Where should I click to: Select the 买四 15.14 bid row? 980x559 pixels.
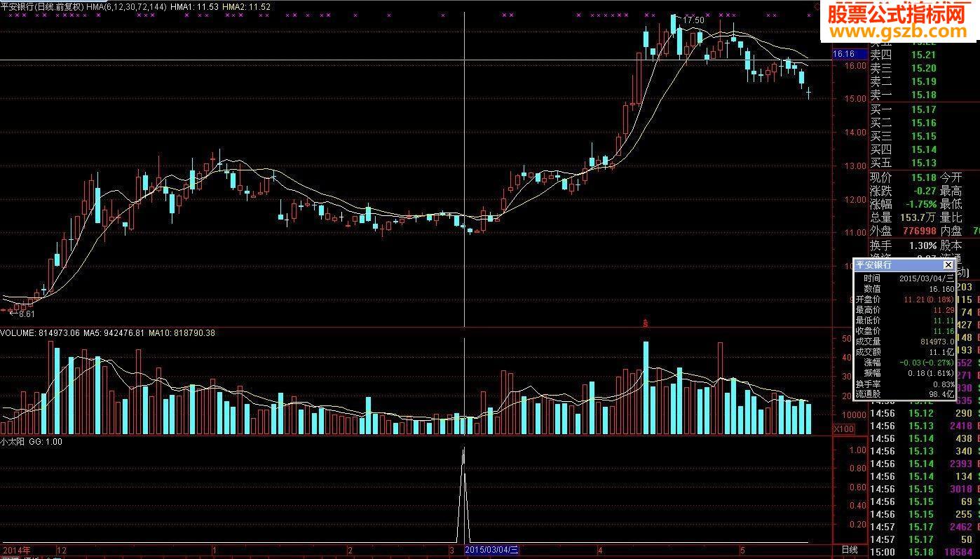coord(904,149)
